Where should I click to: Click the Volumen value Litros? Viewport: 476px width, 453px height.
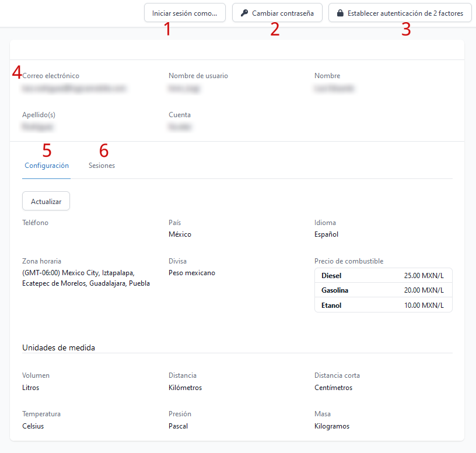[x=31, y=388]
